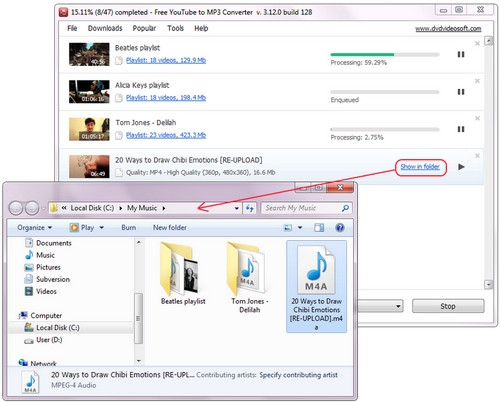Click My Music in the address bar

pos(142,208)
